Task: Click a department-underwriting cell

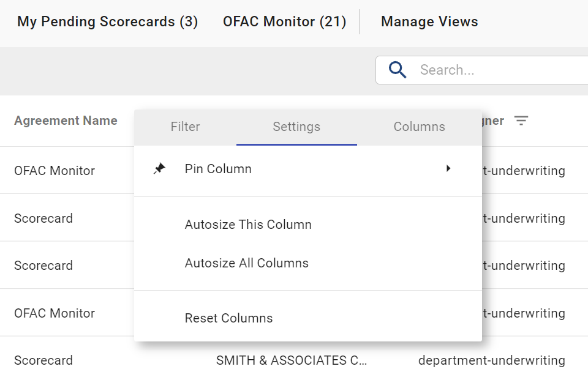Action: coord(492,360)
